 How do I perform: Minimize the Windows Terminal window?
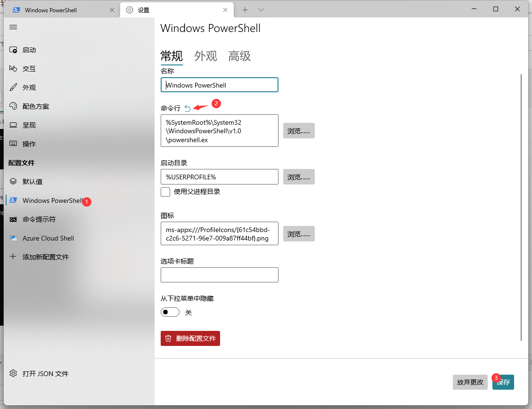tap(474, 9)
